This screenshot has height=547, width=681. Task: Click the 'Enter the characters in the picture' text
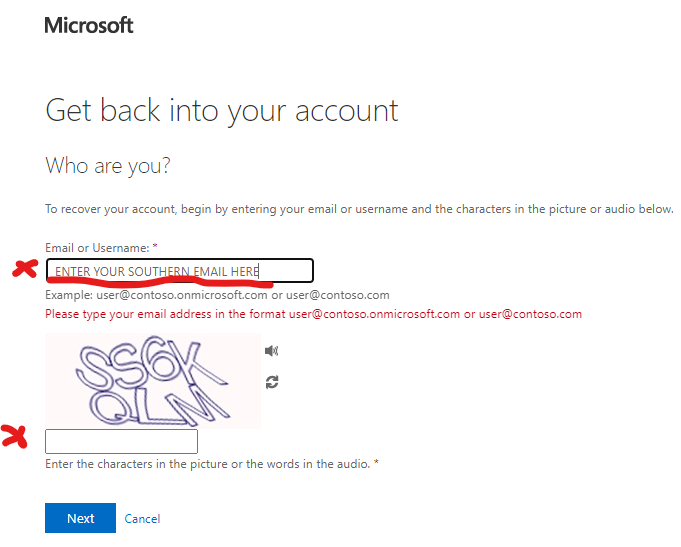(x=207, y=464)
